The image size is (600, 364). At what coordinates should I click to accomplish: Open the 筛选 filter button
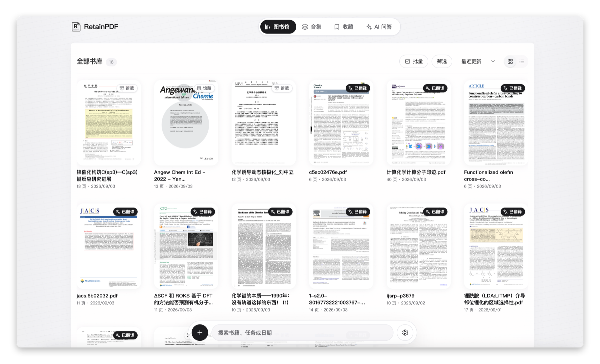pyautogui.click(x=442, y=61)
